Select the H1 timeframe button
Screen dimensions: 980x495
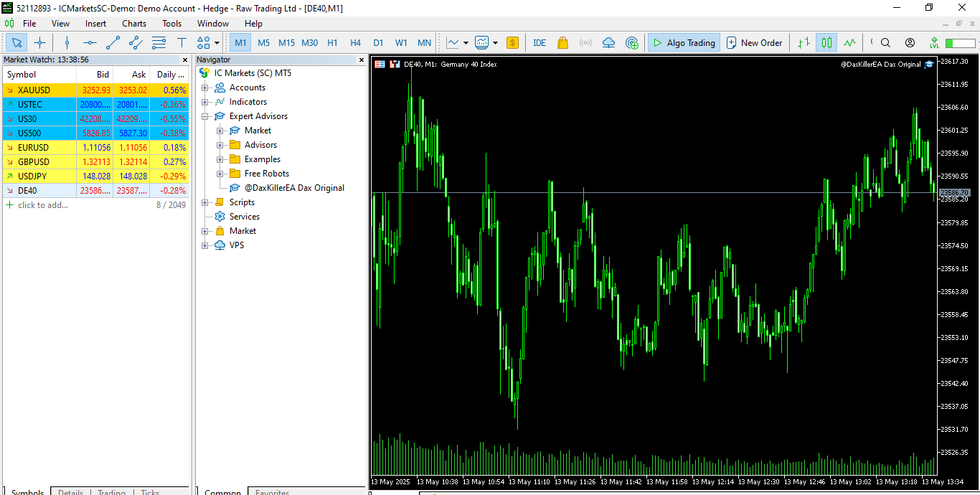(332, 43)
